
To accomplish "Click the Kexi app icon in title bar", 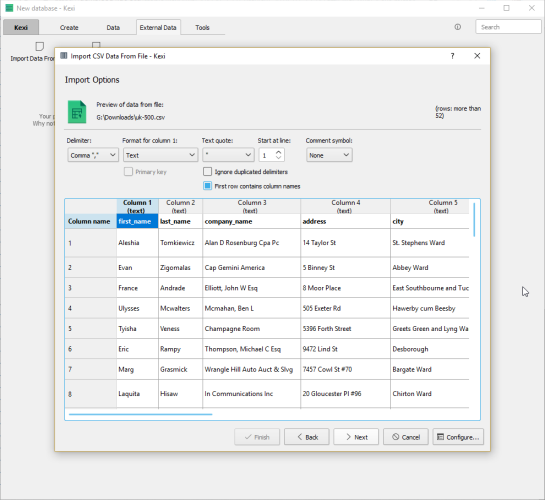I will click(9, 8).
